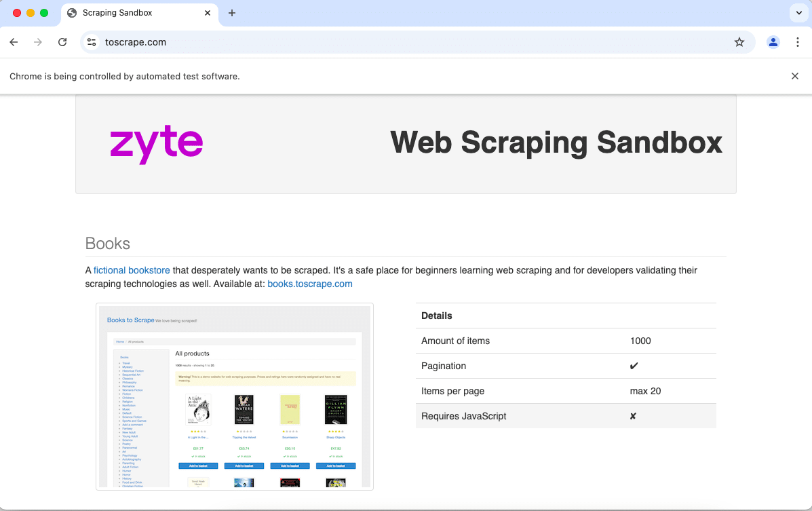The image size is (812, 511).
Task: Click the site information icon in address bar
Action: (x=92, y=42)
